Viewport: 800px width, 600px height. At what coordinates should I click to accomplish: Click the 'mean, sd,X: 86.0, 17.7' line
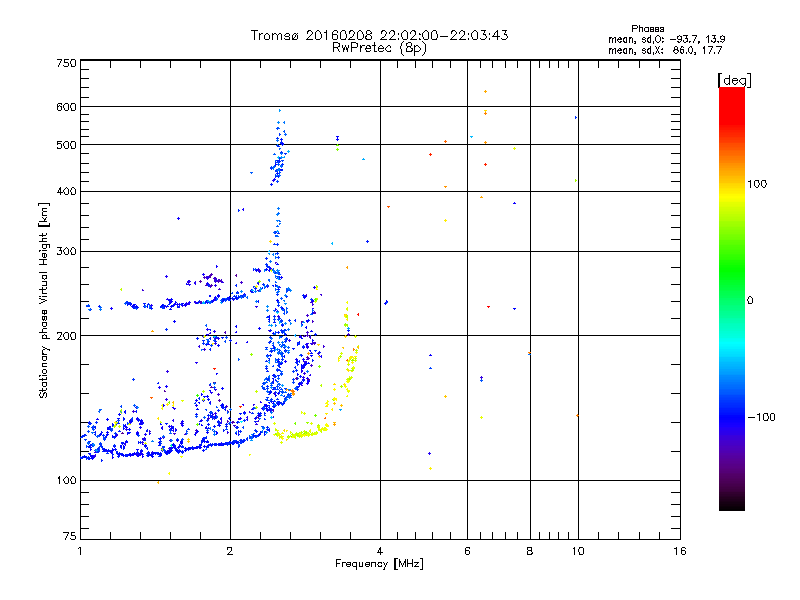tap(665, 50)
